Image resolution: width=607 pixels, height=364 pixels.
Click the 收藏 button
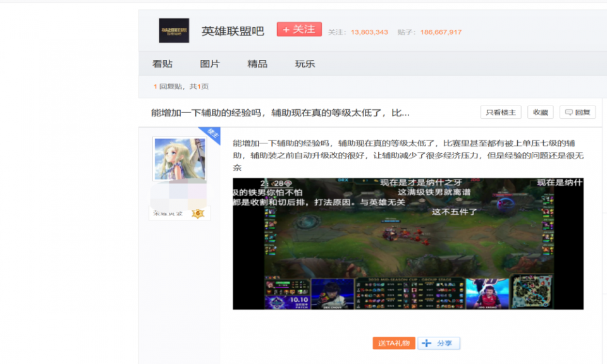[541, 112]
